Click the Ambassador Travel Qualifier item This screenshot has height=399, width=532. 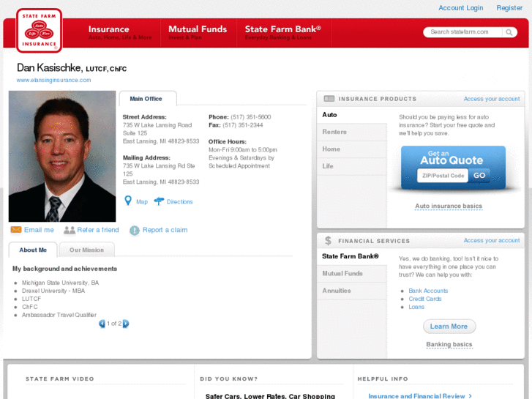pos(59,315)
